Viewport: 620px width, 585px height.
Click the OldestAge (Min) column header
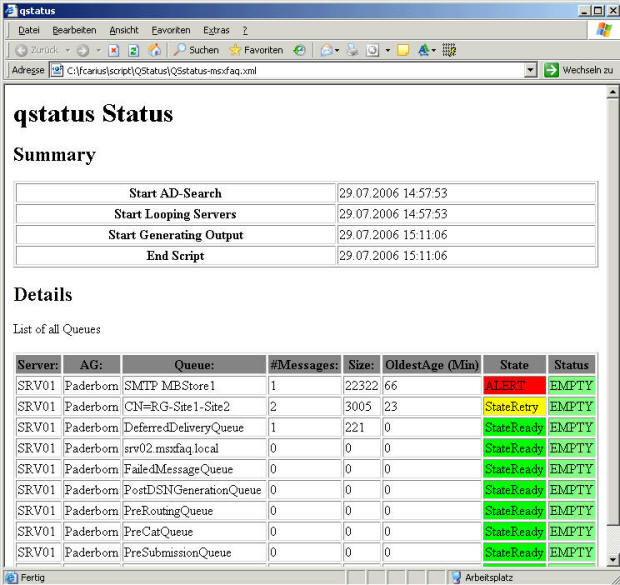pyautogui.click(x=432, y=365)
